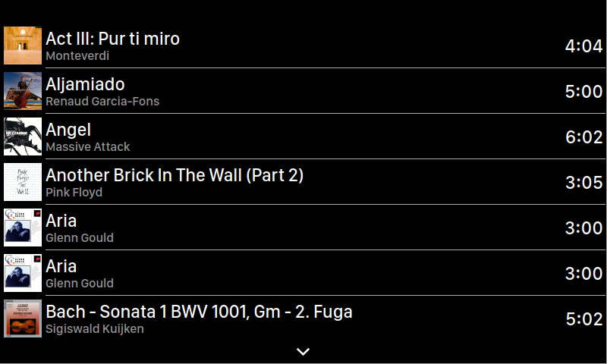Select the Massive Attack Mezzanine cover
The image size is (607, 364).
23,136
